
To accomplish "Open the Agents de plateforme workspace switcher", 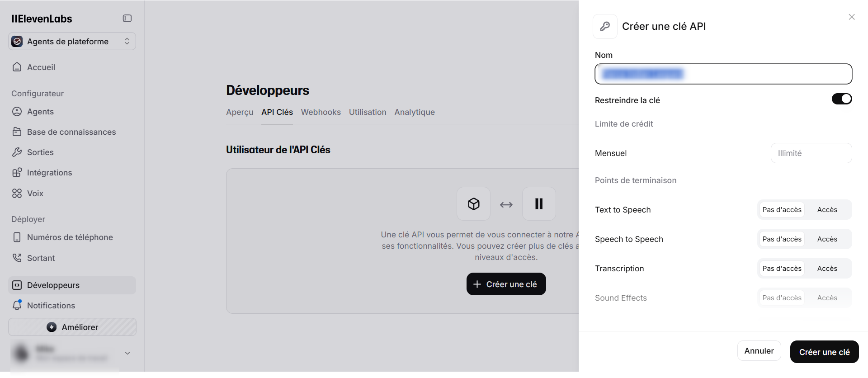I will pos(72,41).
